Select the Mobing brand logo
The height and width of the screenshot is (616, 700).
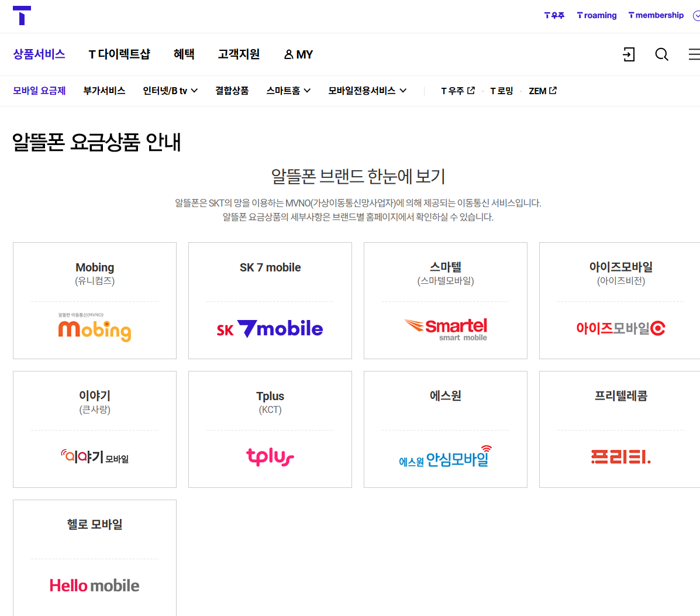[x=94, y=331]
